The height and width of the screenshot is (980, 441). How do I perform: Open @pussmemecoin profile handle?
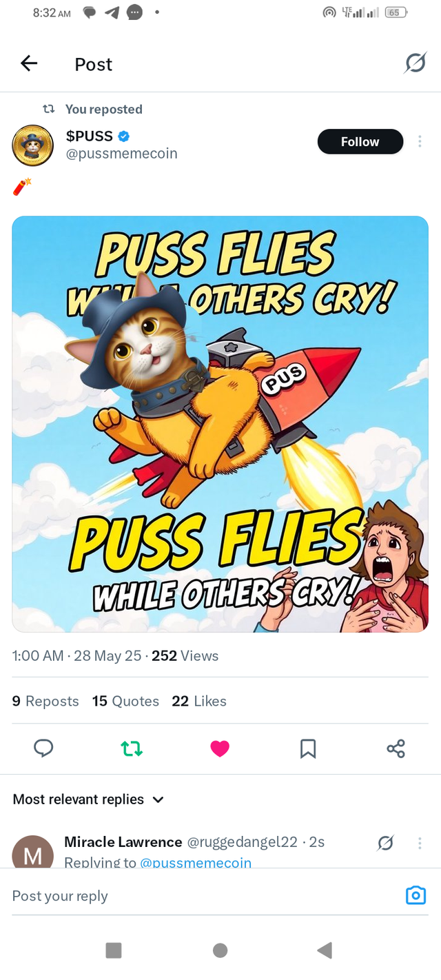[121, 154]
